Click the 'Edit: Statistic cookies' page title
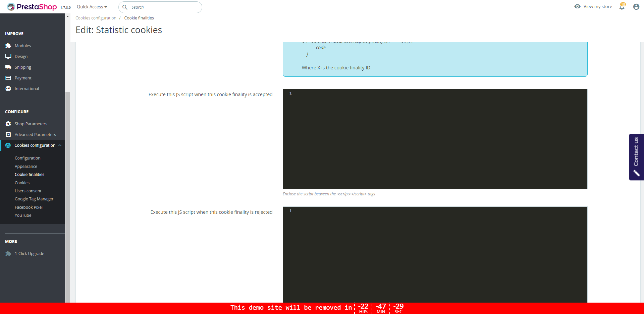 (x=119, y=30)
